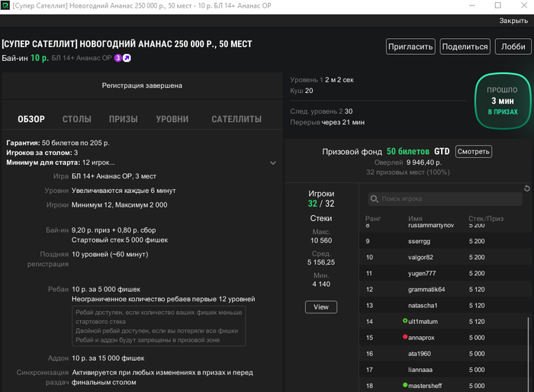Click Смотреть next to prize pool
This screenshot has height=392, width=534.
click(x=473, y=151)
